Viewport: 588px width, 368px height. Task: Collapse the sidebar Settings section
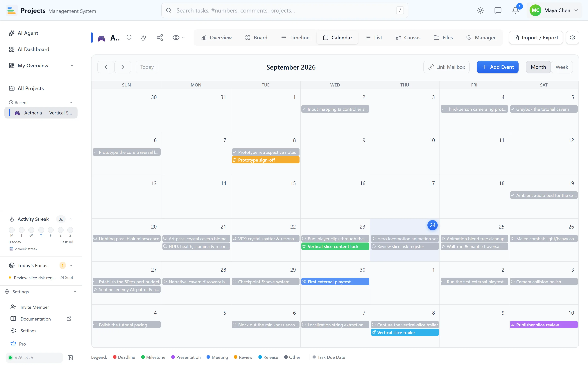75,292
